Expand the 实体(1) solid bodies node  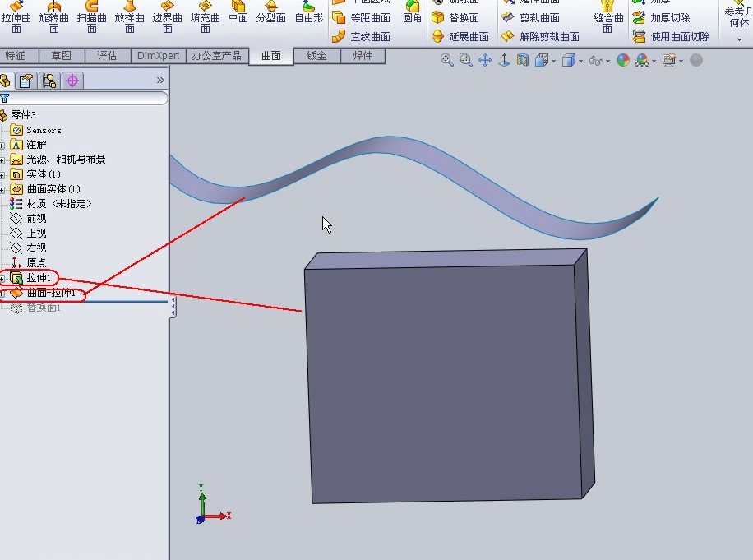pos(2,175)
